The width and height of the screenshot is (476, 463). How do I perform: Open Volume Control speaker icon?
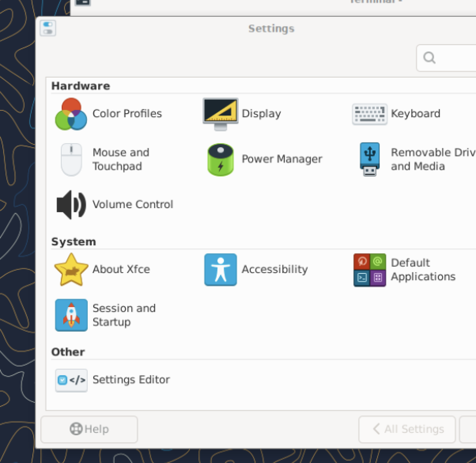tap(71, 205)
